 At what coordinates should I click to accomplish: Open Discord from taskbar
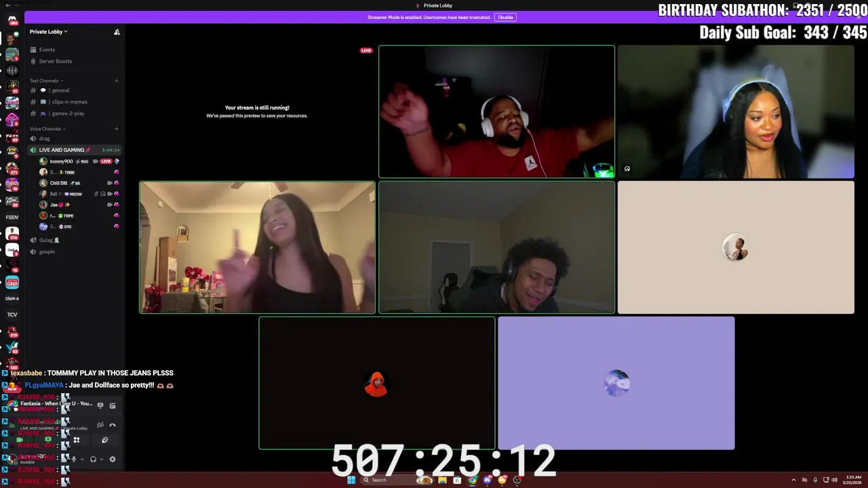(487, 480)
